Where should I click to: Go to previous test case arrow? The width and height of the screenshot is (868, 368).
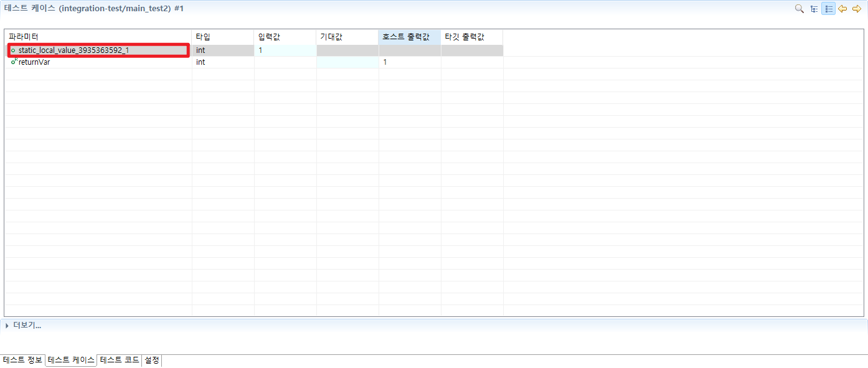(842, 9)
